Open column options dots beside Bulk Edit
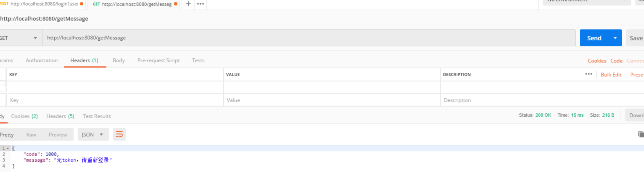Viewport: 644px width, 172px height. pos(589,74)
